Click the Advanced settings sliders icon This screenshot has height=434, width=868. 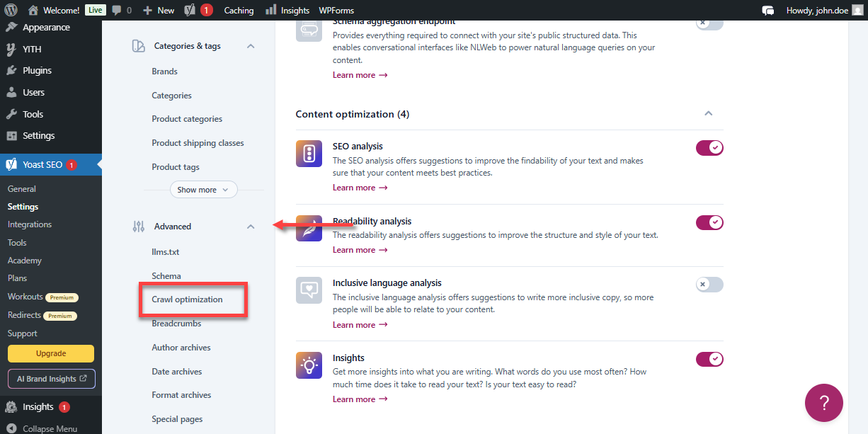[x=139, y=226]
